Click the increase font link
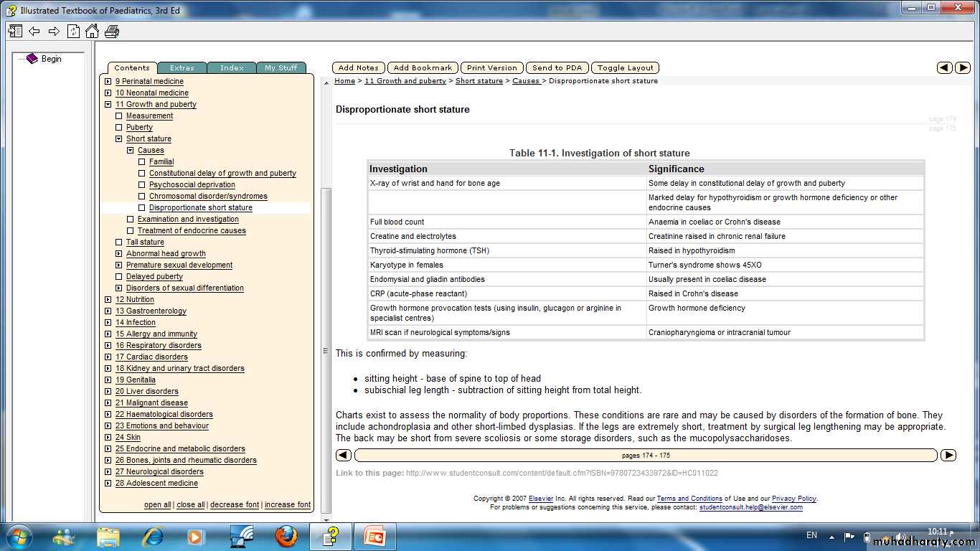The height and width of the screenshot is (551, 980). (x=287, y=505)
